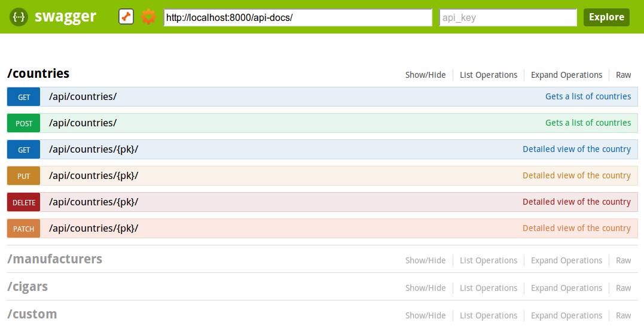Open Raw view for the countries section

pos(623,75)
